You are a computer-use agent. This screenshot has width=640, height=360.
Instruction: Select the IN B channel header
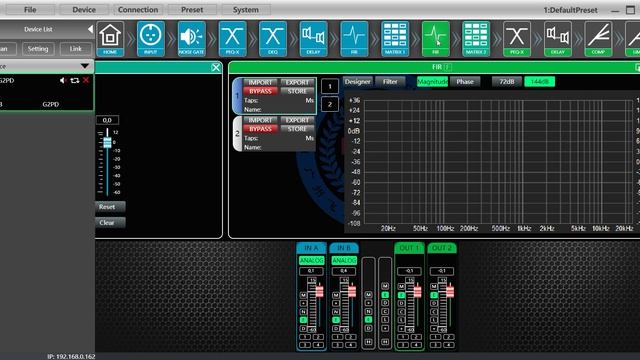[344, 248]
